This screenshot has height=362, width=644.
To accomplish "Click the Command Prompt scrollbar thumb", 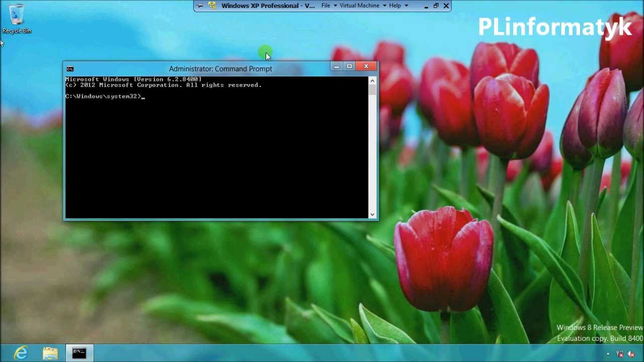I will 372,90.
